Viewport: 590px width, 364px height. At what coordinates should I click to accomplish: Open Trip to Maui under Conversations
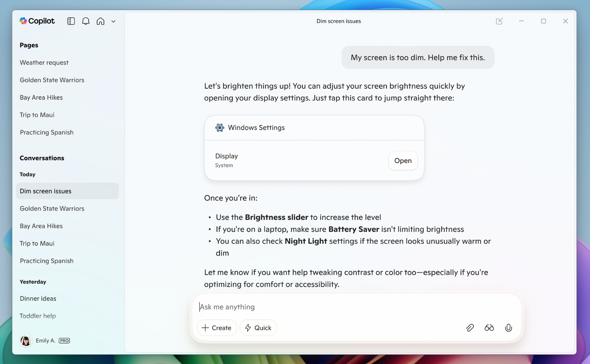(x=37, y=244)
